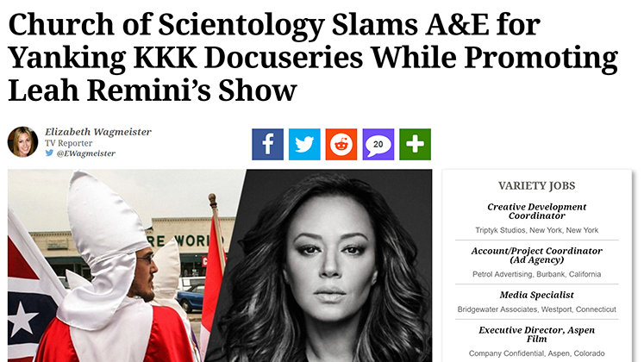Click Triptyk Studios, New York location text
This screenshot has height=362, width=644.
(x=537, y=230)
